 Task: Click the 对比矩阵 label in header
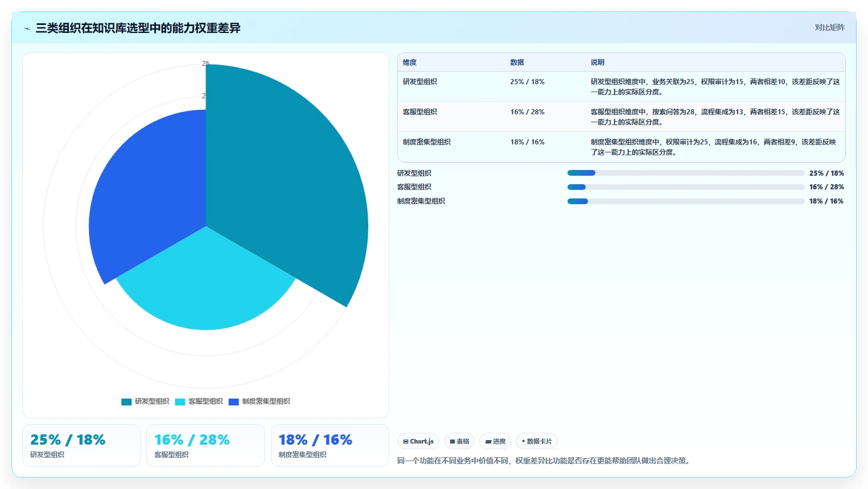829,27
